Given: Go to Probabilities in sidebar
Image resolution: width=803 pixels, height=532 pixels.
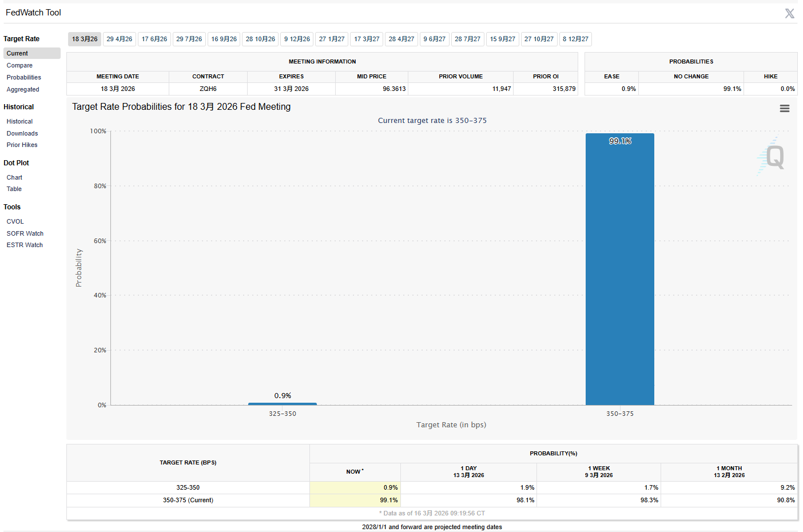Looking at the screenshot, I should coord(23,77).
